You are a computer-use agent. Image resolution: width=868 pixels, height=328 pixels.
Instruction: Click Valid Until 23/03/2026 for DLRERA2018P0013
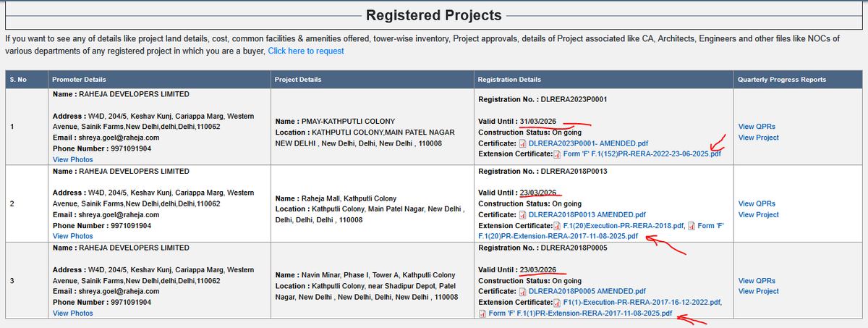coord(537,193)
